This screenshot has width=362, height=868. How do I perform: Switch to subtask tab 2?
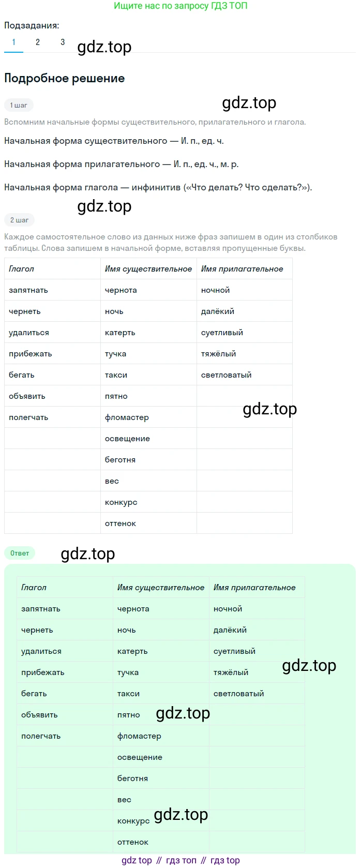pyautogui.click(x=38, y=42)
